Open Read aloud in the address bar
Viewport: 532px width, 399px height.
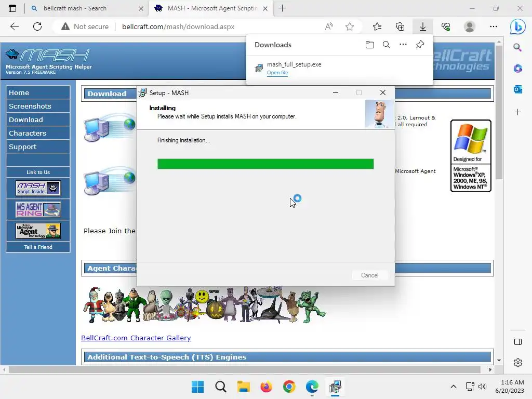[x=329, y=26]
